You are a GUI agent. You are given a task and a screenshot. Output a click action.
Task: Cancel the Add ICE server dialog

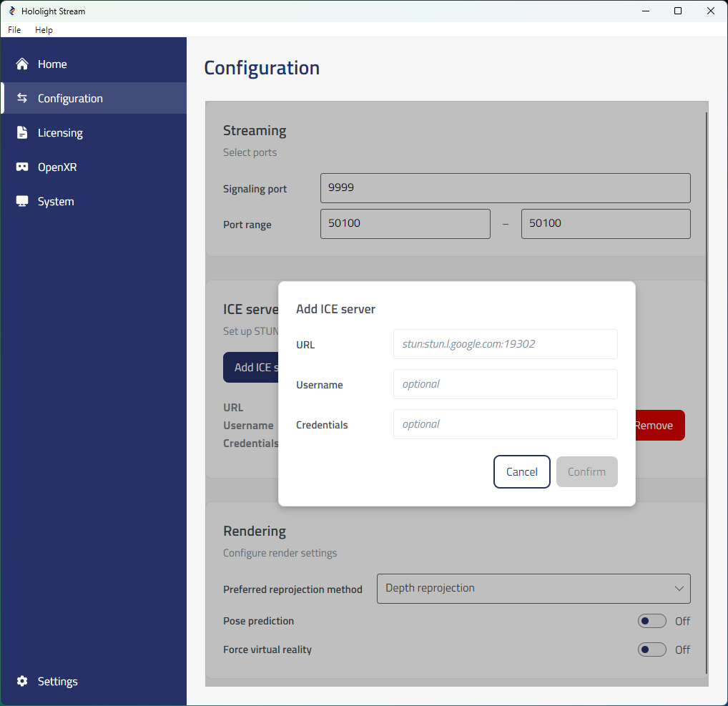click(522, 472)
